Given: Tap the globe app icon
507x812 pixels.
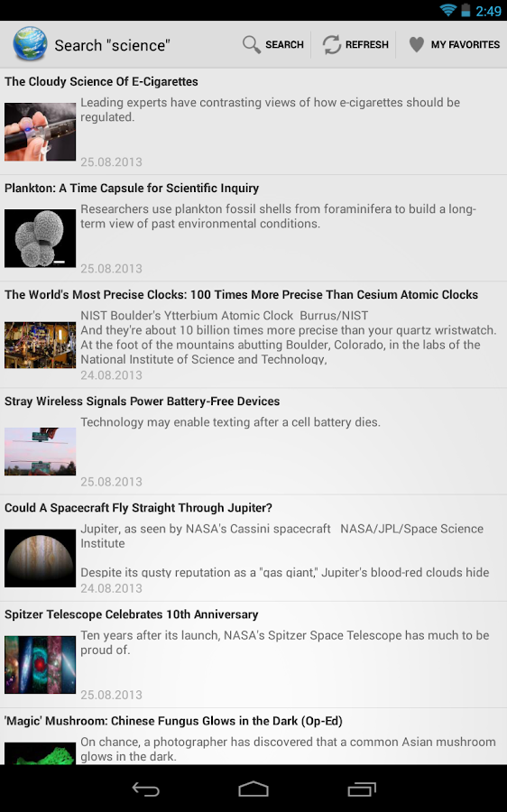Looking at the screenshot, I should tap(30, 44).
